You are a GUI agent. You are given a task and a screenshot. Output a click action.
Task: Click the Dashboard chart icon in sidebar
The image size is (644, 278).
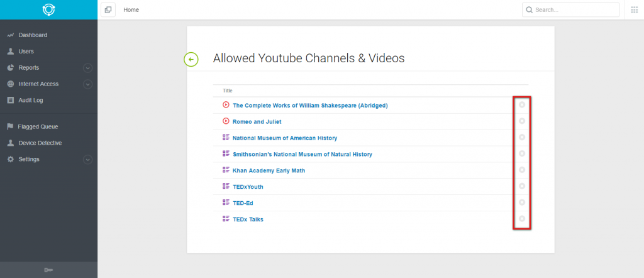[x=11, y=35]
